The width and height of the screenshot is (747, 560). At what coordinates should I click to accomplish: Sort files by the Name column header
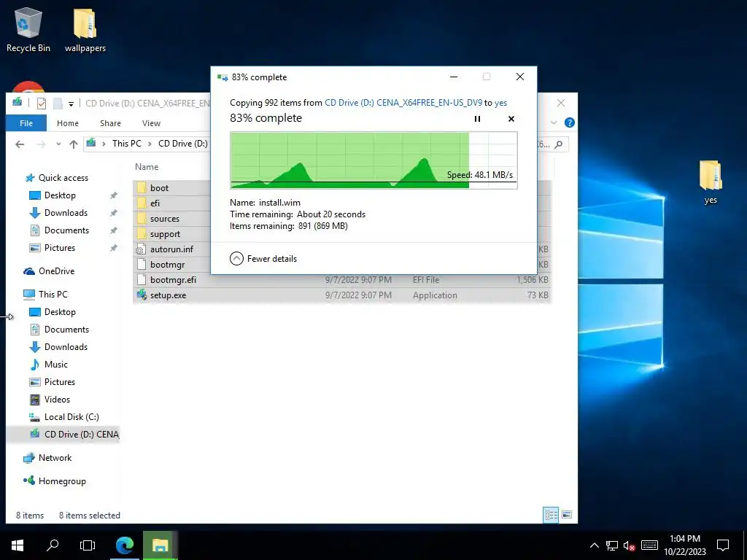click(x=147, y=167)
